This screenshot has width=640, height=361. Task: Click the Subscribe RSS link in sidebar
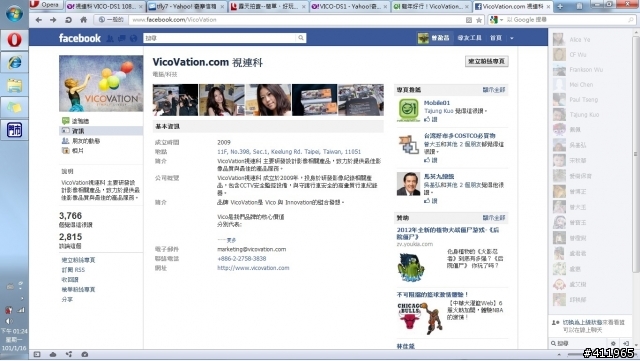point(73,270)
